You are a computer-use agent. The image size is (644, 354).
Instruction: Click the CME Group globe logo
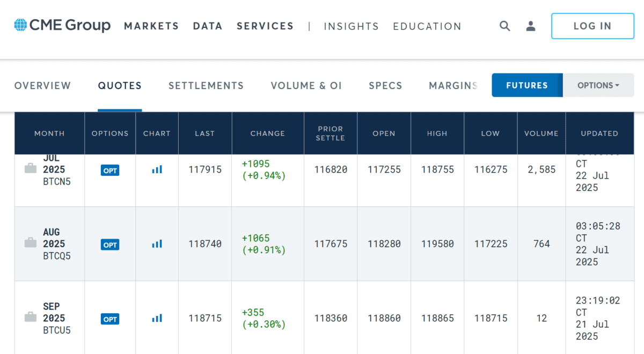pyautogui.click(x=20, y=25)
